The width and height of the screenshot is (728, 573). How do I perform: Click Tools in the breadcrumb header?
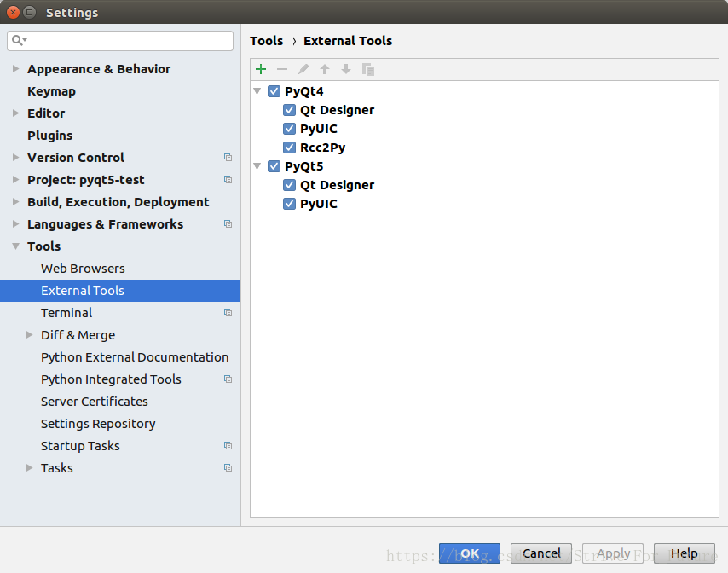pos(267,41)
